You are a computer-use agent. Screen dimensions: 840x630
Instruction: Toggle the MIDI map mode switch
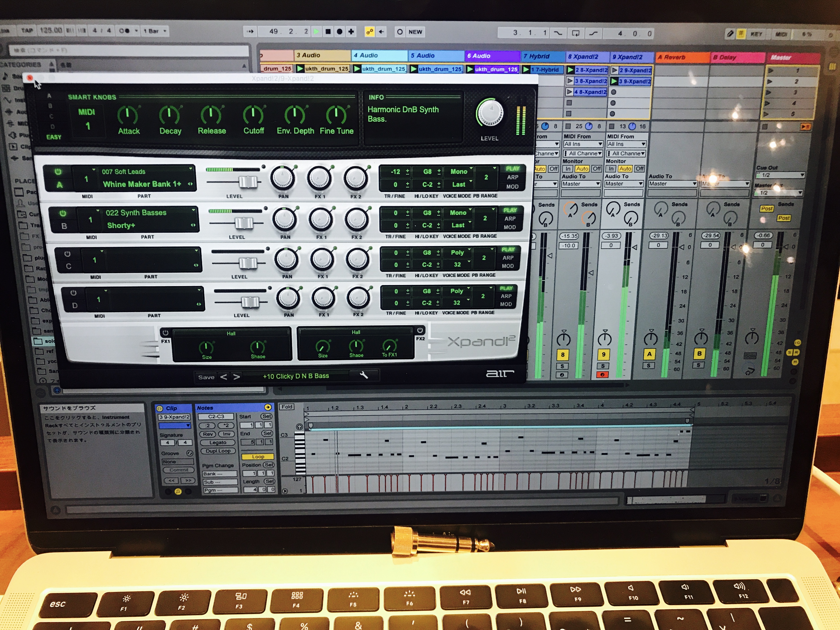[781, 35]
